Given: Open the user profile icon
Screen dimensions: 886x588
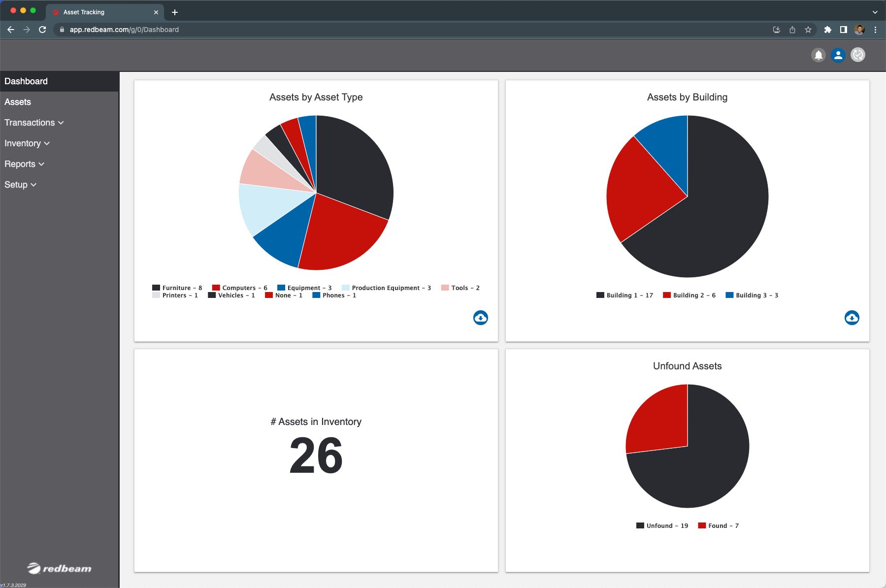Looking at the screenshot, I should coord(838,55).
